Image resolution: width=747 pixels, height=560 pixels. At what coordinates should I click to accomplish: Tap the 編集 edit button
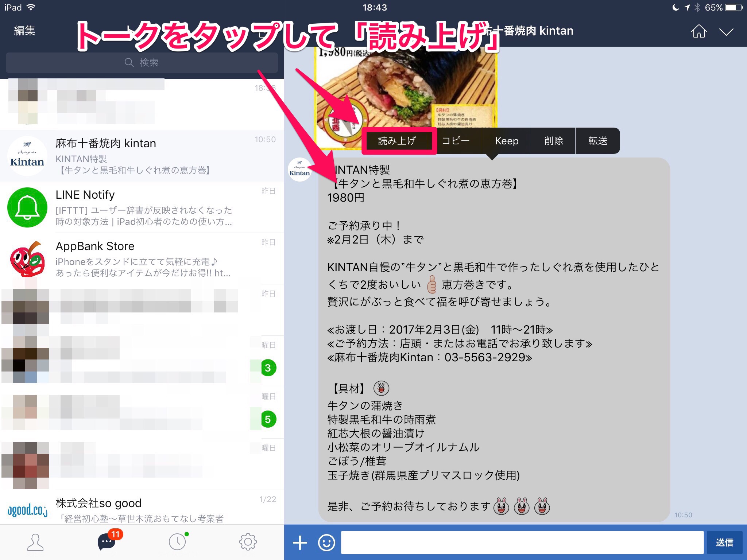[x=24, y=31]
